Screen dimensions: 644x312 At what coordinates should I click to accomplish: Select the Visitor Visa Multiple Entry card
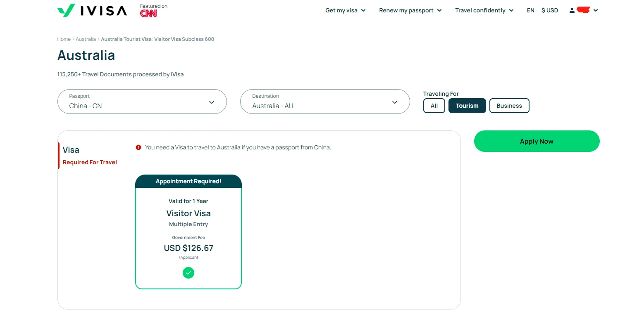(x=188, y=232)
